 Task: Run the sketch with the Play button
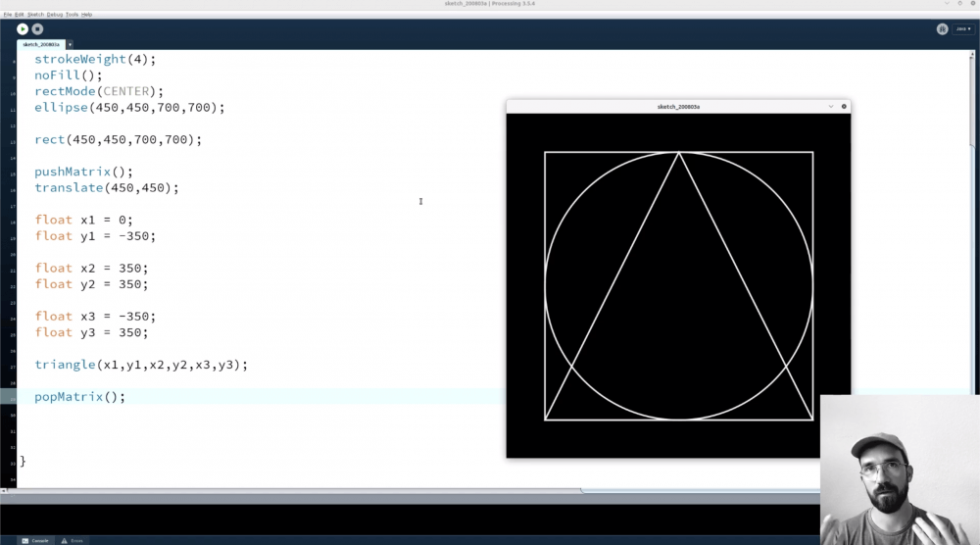click(23, 29)
